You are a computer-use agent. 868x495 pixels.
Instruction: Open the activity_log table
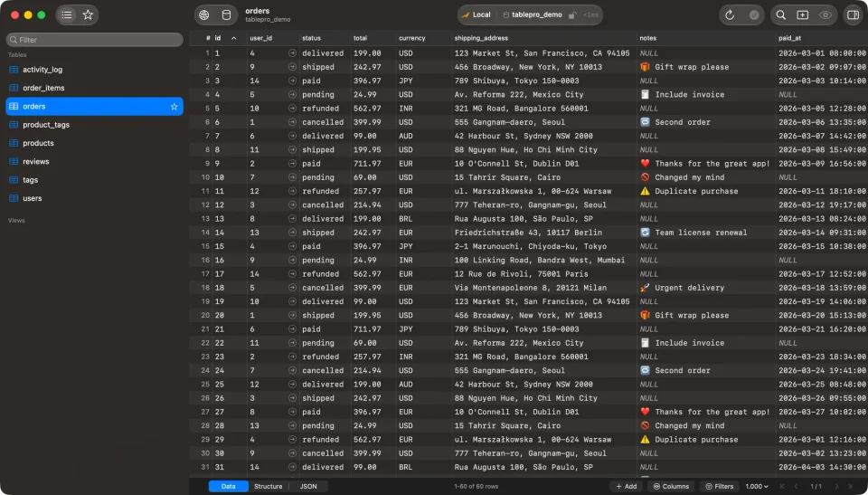point(95,70)
